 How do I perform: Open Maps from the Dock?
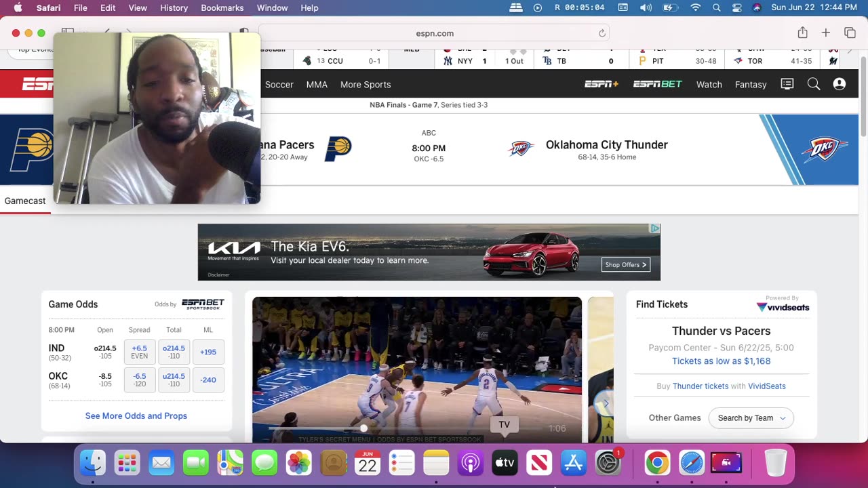point(231,463)
